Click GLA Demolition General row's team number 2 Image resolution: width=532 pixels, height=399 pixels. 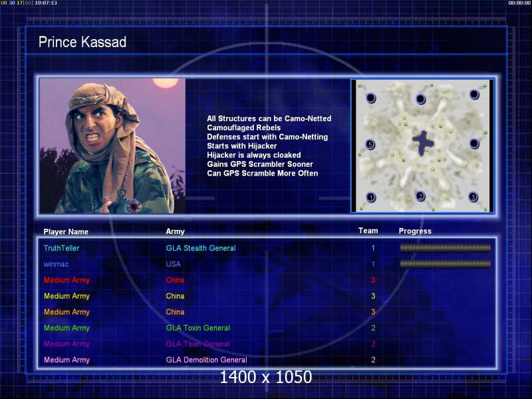click(373, 360)
